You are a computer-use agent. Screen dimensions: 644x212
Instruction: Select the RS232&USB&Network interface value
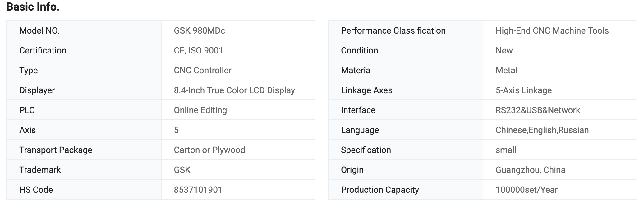point(538,110)
